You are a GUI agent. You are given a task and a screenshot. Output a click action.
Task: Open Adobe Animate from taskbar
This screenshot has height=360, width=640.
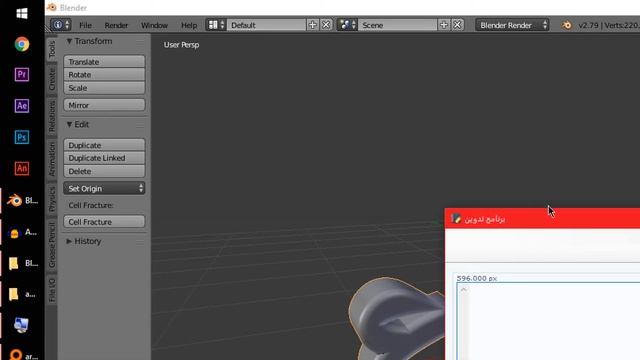point(22,168)
